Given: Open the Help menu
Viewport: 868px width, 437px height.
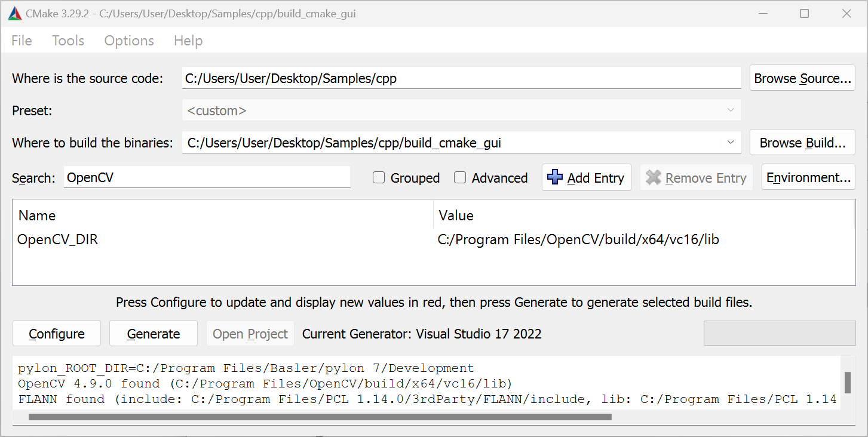Looking at the screenshot, I should coord(188,41).
